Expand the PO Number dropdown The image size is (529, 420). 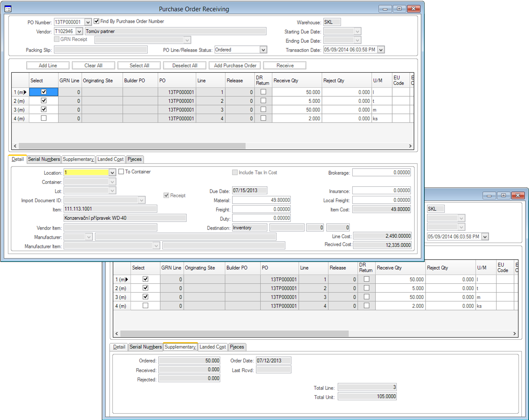[x=88, y=22]
